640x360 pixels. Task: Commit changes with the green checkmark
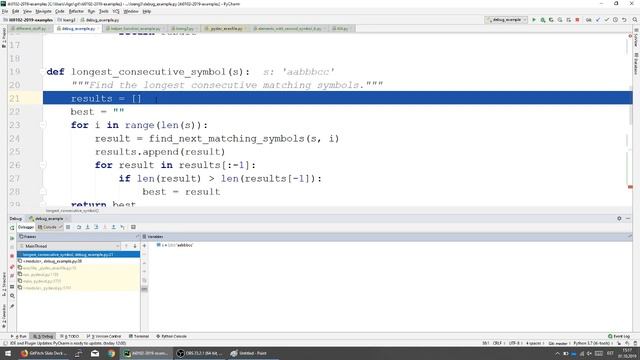click(607, 20)
